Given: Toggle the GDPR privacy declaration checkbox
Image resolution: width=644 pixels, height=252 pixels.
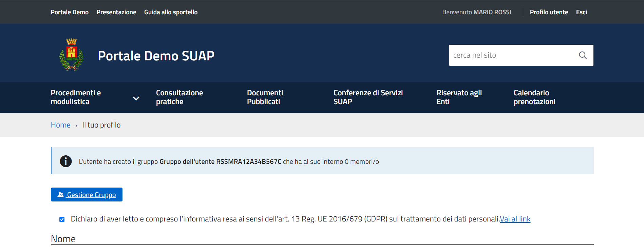Looking at the screenshot, I should tap(62, 219).
